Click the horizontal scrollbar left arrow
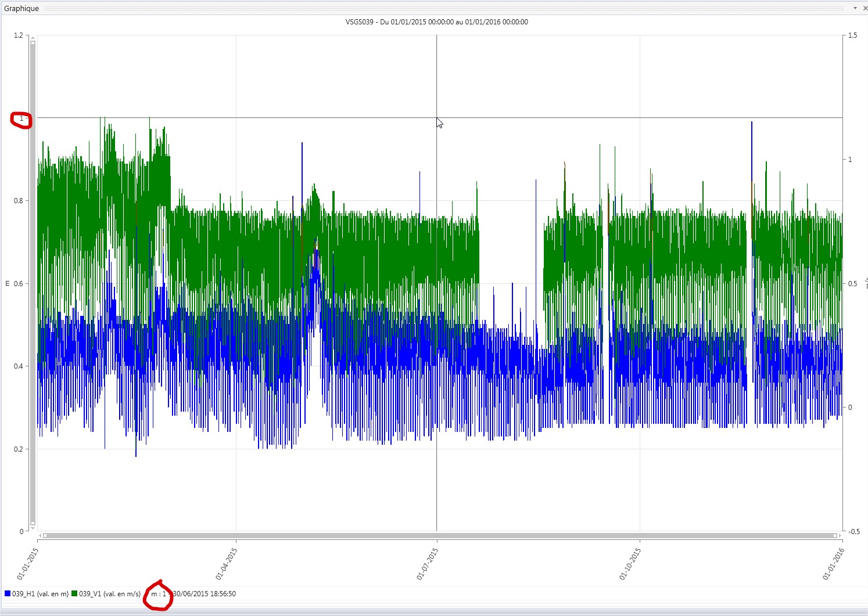 pos(40,535)
